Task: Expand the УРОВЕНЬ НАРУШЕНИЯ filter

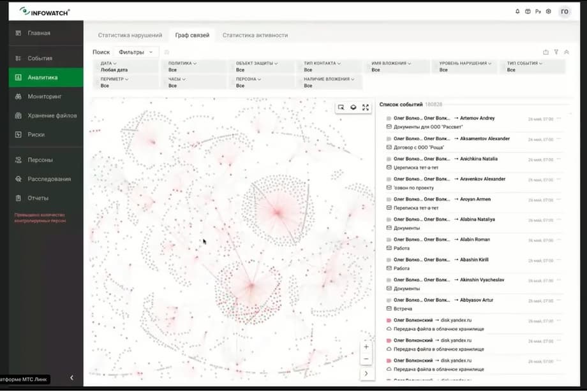Action: pos(464,66)
